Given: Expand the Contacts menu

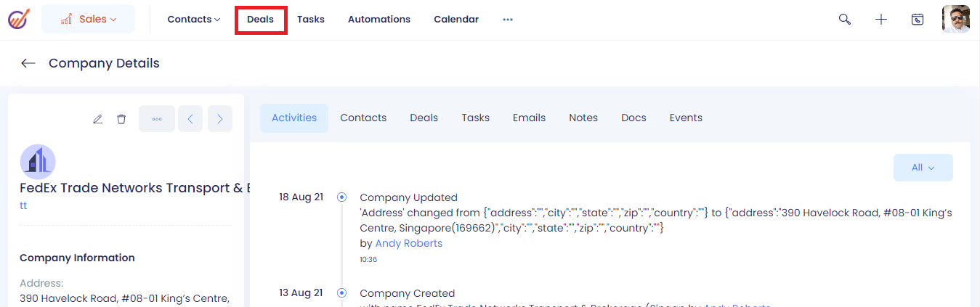Looking at the screenshot, I should (x=193, y=20).
